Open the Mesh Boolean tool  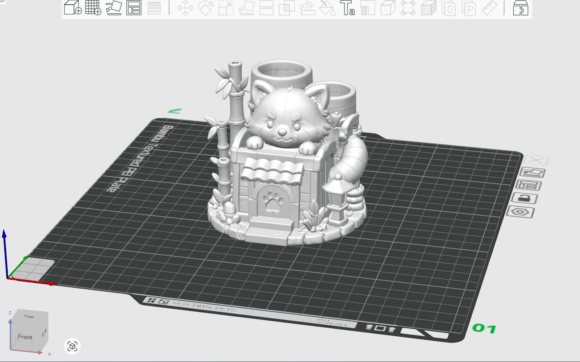point(286,7)
